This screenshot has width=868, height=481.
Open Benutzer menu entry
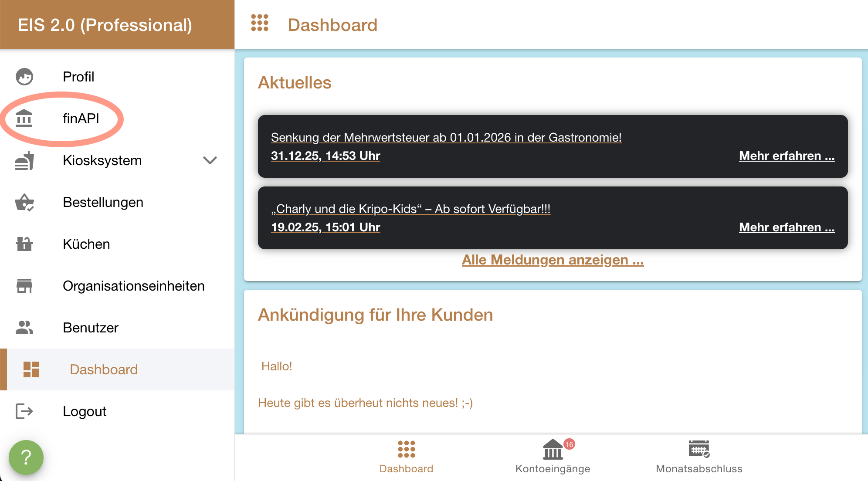coord(91,328)
